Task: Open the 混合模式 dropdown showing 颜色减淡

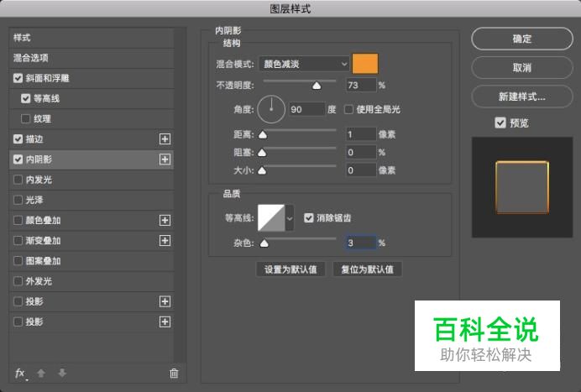Action: pyautogui.click(x=304, y=64)
